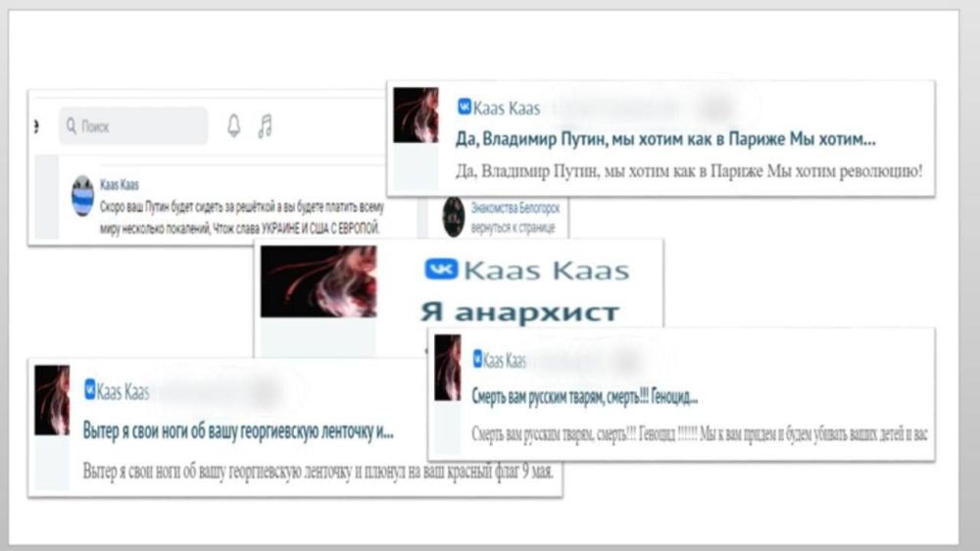The width and height of the screenshot is (980, 551).
Task: Open the music note icon
Action: [265, 125]
